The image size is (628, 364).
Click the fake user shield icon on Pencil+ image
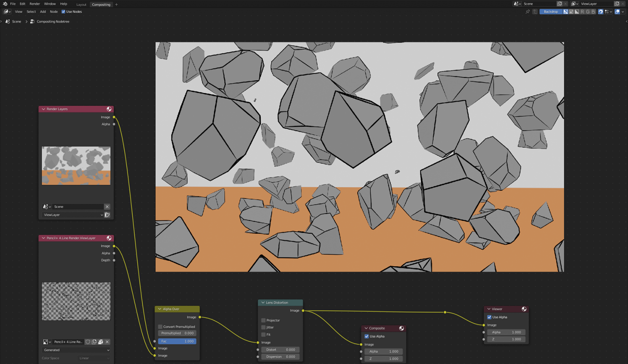coord(88,342)
